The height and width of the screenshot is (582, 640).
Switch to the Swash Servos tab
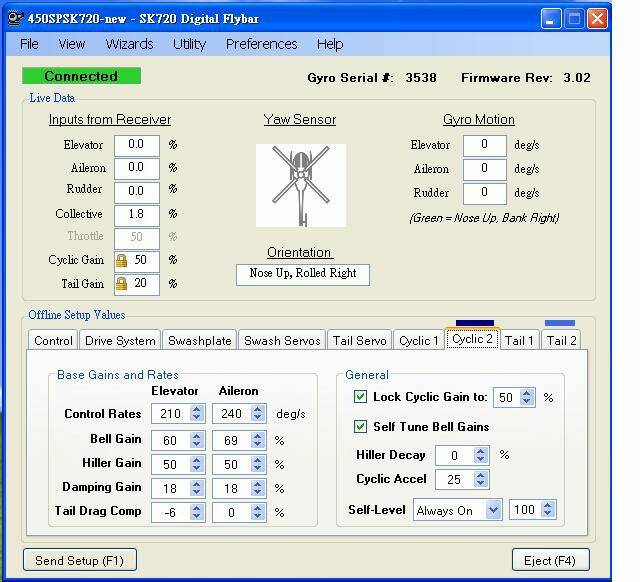(282, 340)
